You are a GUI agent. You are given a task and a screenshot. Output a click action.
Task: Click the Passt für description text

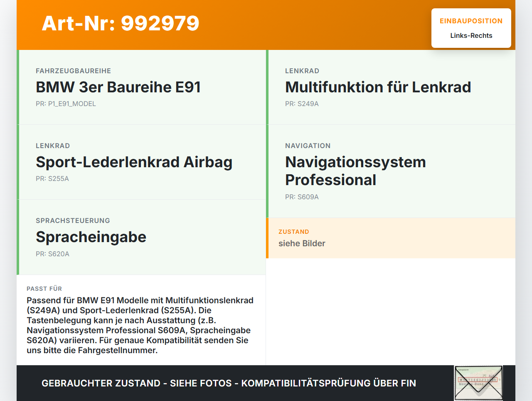pyautogui.click(x=140, y=324)
